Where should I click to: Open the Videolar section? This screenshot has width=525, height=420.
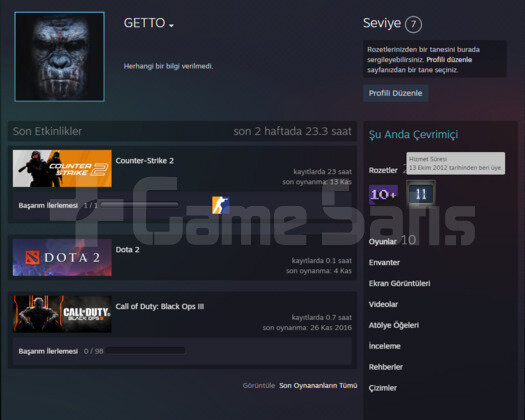(x=383, y=304)
